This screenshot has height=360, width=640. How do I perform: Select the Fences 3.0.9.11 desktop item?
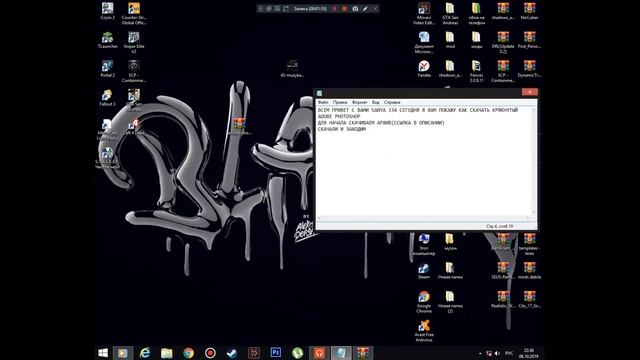[476, 71]
